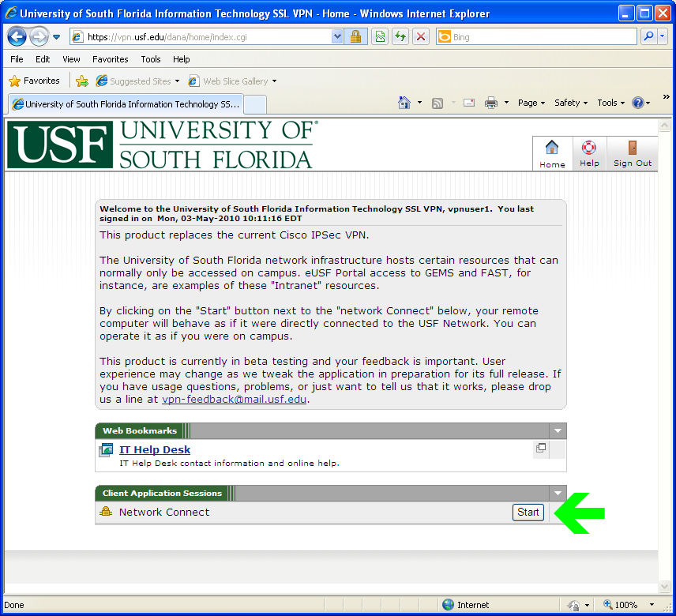Start the Network Connect session
This screenshot has height=616, width=676.
(x=528, y=512)
